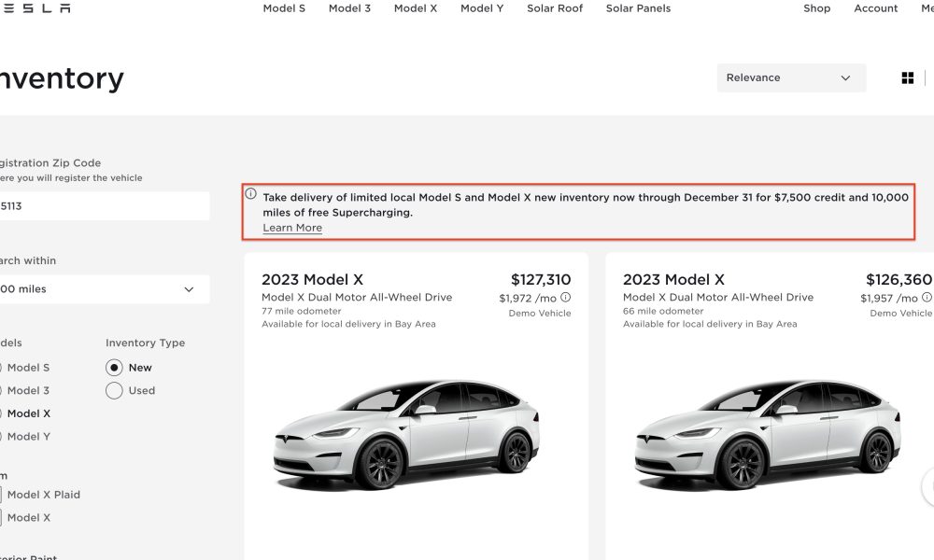Open Model Y in top navigation
The image size is (934, 560).
482,8
